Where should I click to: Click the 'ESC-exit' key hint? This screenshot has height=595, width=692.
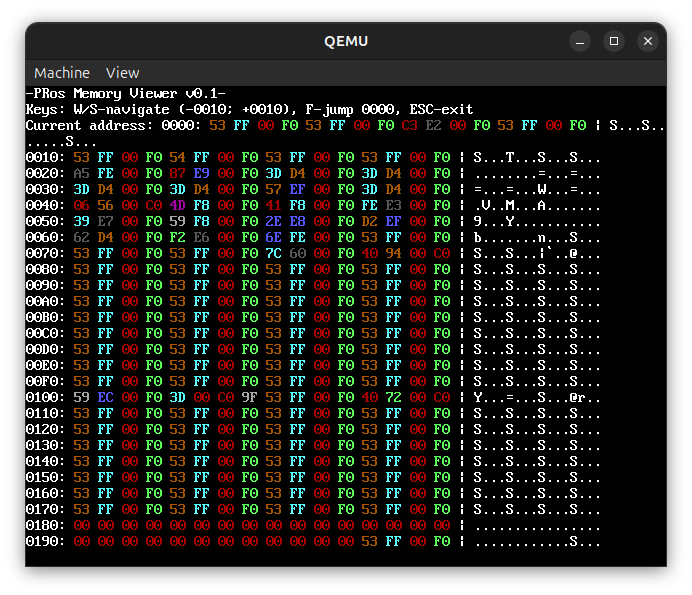coord(441,109)
